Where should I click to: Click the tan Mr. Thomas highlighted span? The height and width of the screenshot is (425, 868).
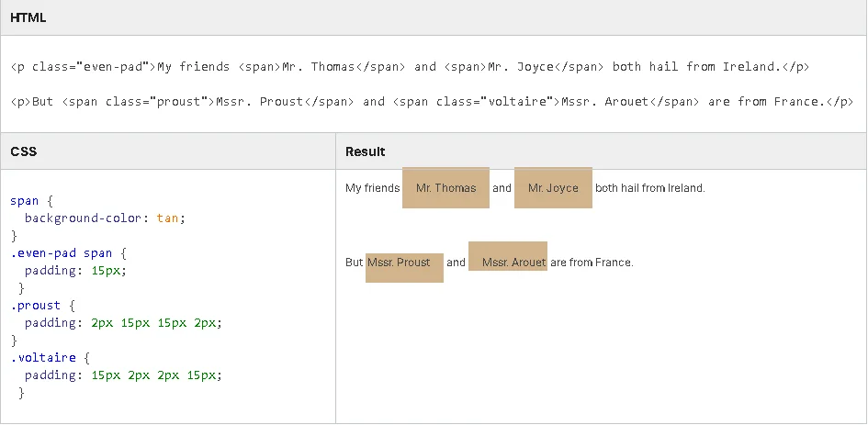pyautogui.click(x=445, y=187)
